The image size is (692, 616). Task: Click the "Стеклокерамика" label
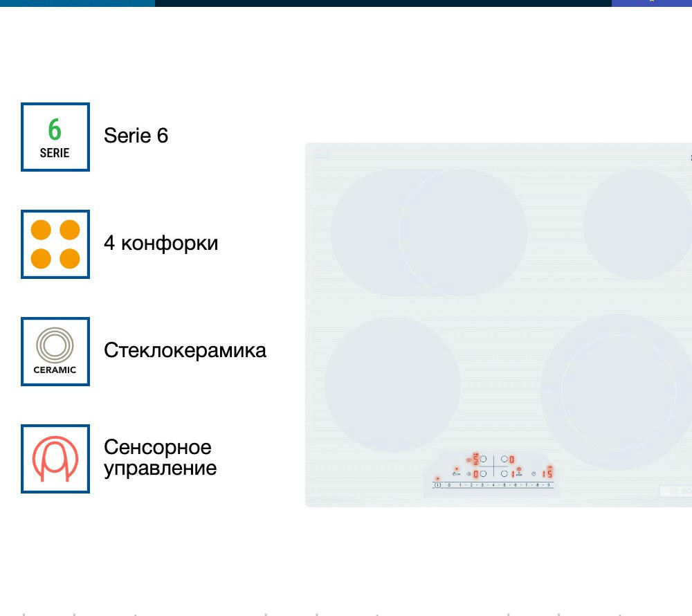click(x=185, y=350)
